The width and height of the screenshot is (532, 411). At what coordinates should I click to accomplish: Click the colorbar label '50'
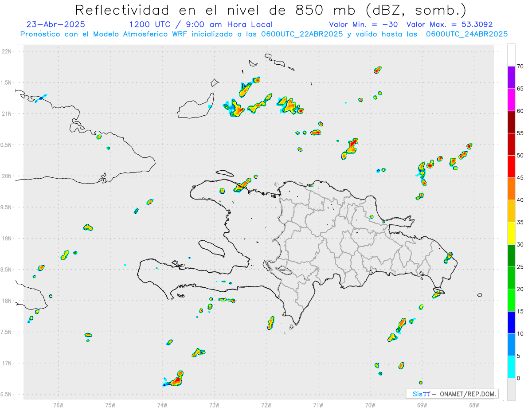(520, 156)
